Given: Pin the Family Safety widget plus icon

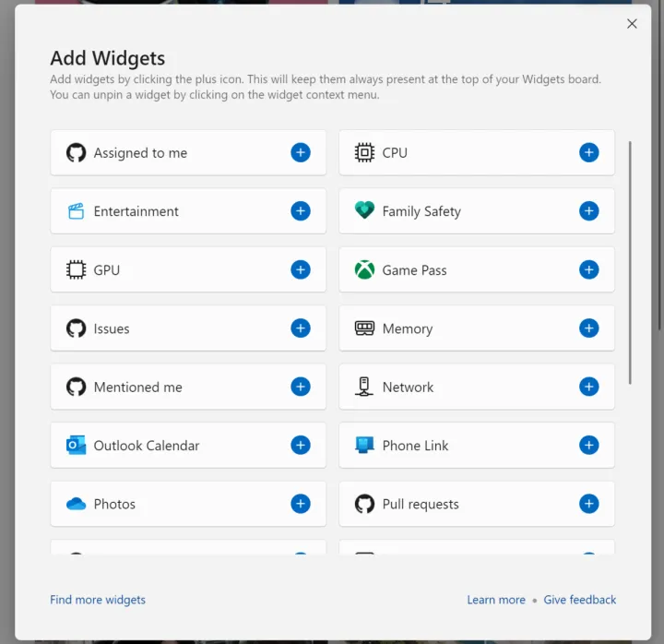Looking at the screenshot, I should point(589,211).
